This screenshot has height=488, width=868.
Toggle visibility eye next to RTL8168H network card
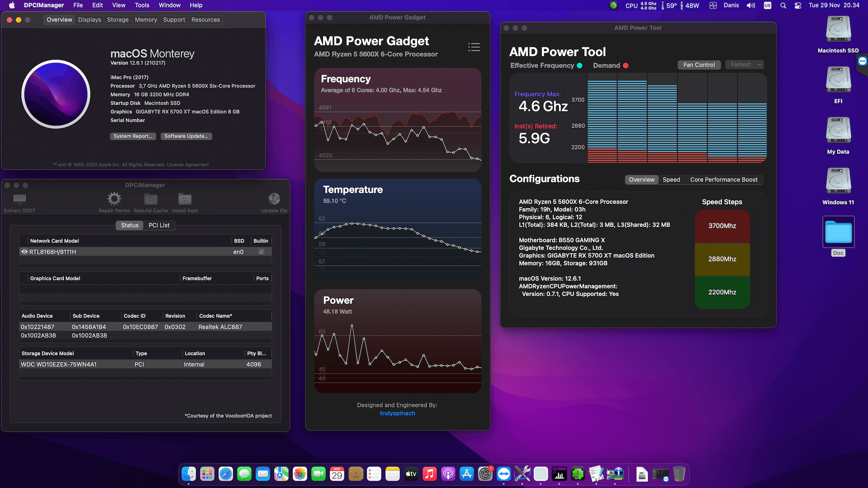tap(24, 252)
